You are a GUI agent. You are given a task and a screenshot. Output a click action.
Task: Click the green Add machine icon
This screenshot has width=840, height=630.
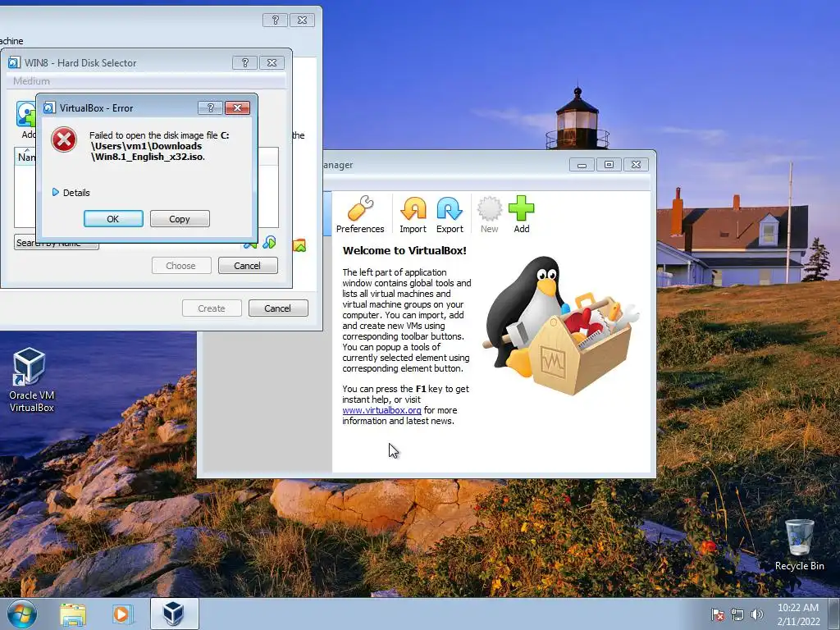click(x=521, y=214)
